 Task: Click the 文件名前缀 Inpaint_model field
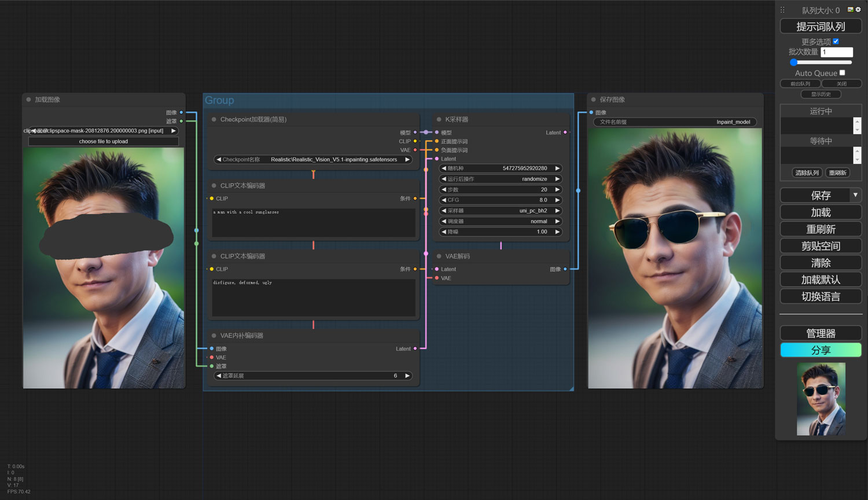[x=675, y=122]
